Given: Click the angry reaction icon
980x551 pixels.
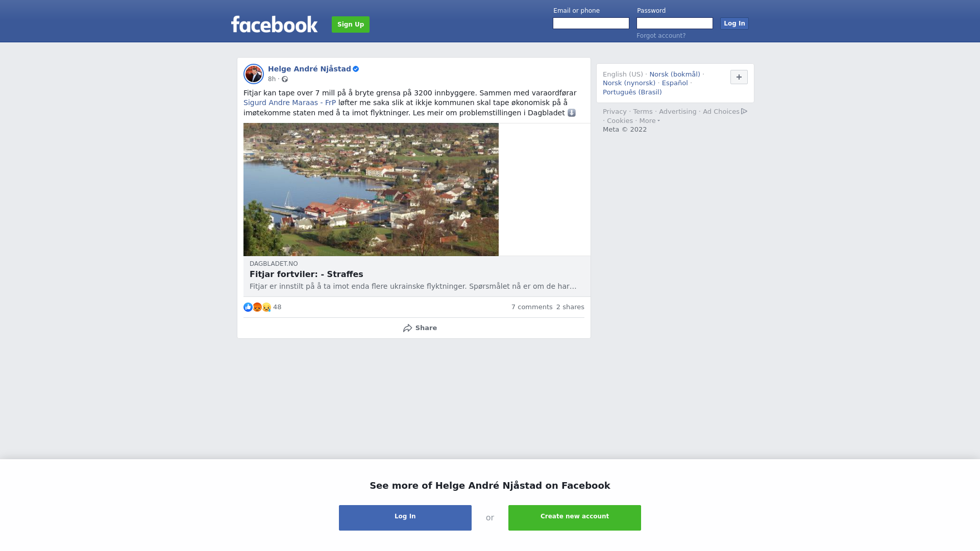Looking at the screenshot, I should click(x=257, y=307).
